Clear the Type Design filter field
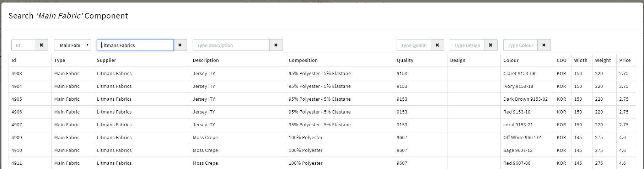Screen dimensions: 644x169 click(x=490, y=45)
